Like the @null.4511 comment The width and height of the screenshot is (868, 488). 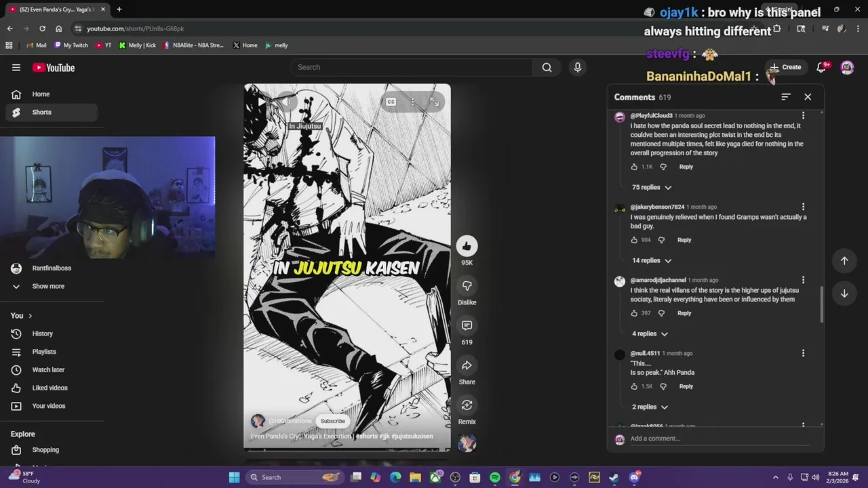coord(634,386)
